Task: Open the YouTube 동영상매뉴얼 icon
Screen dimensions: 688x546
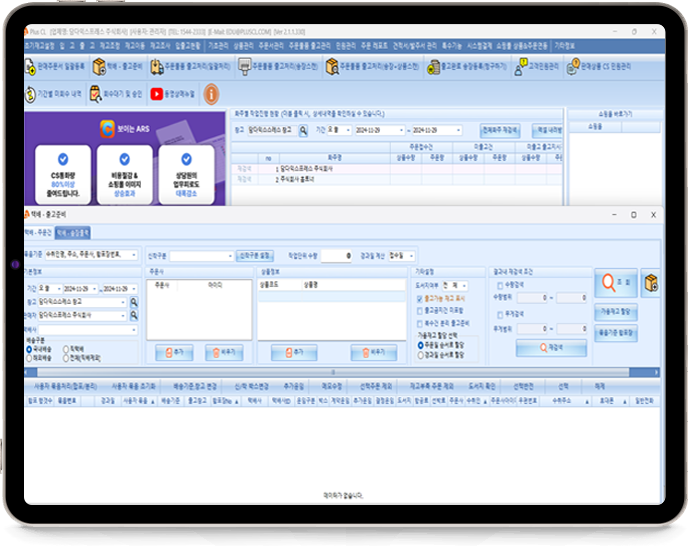Action: (x=157, y=94)
